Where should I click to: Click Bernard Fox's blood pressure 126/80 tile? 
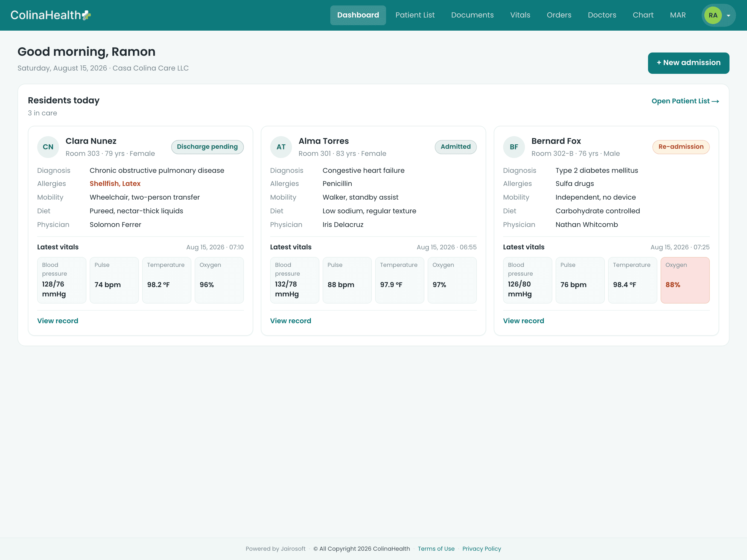tap(527, 280)
